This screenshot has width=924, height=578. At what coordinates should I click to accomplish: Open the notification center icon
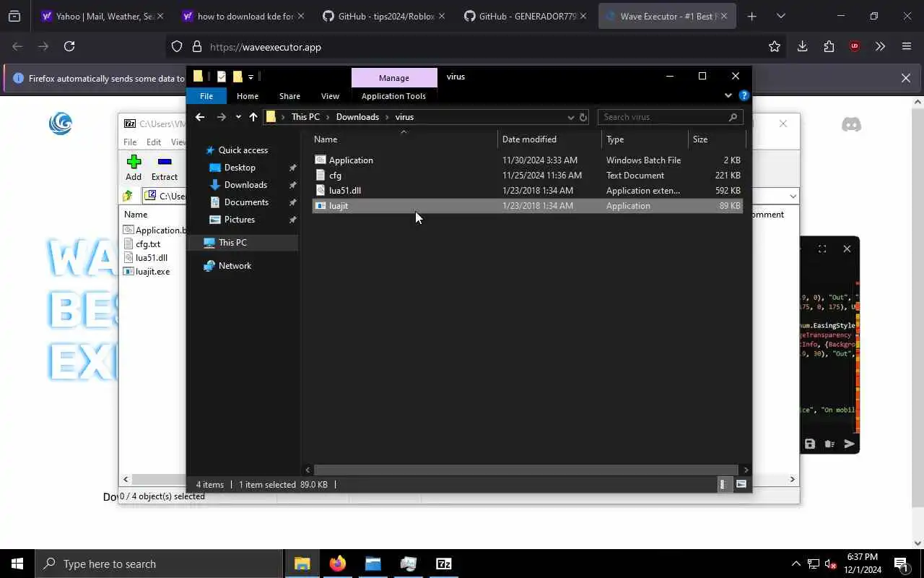(x=901, y=564)
